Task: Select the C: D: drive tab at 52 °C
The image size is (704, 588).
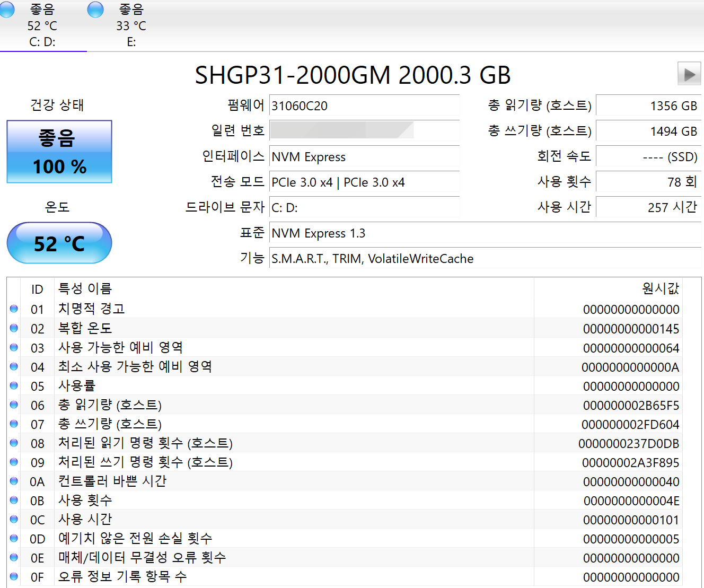Action: (x=42, y=25)
